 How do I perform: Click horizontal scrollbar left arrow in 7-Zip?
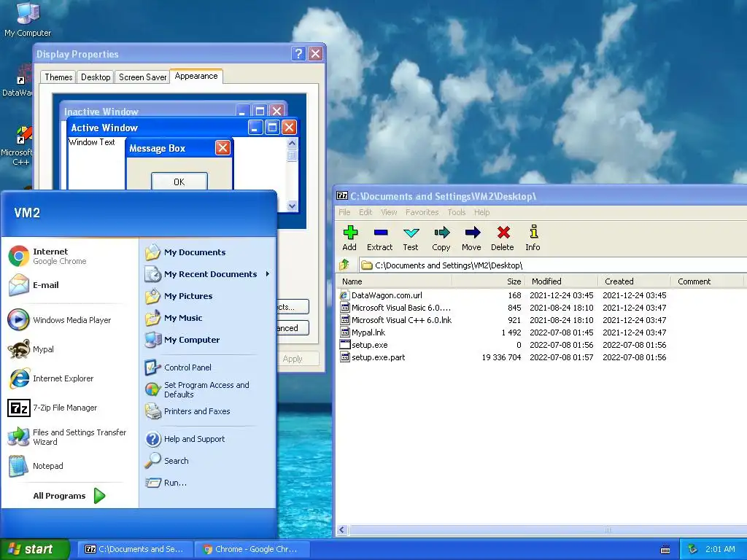342,529
